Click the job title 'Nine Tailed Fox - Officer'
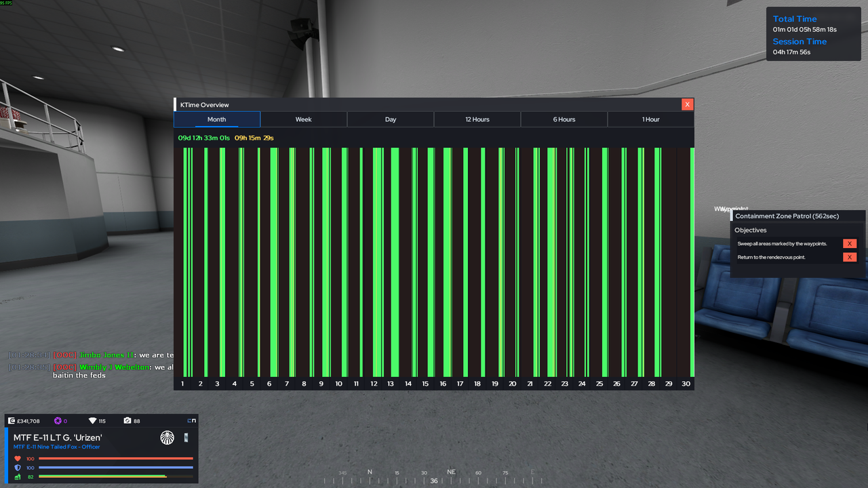The image size is (868, 488). click(57, 447)
